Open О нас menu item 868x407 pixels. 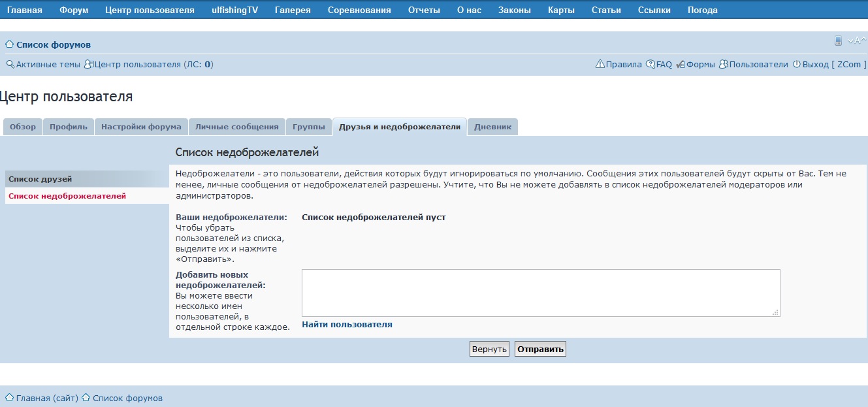(x=469, y=10)
